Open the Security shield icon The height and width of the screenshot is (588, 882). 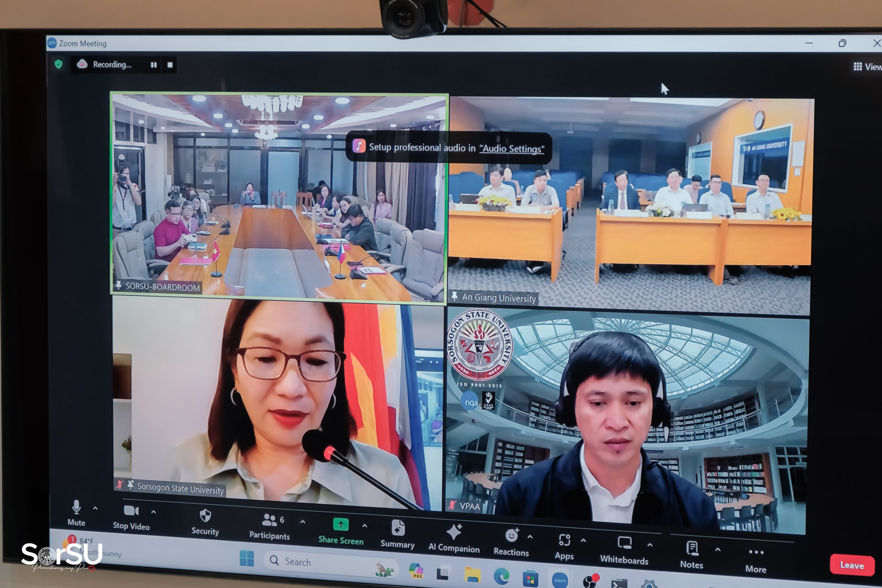(205, 516)
